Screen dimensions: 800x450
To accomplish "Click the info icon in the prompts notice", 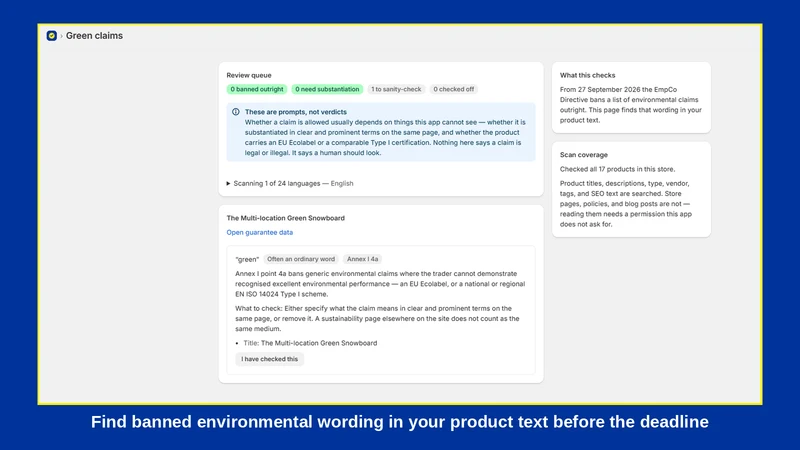I will point(236,112).
